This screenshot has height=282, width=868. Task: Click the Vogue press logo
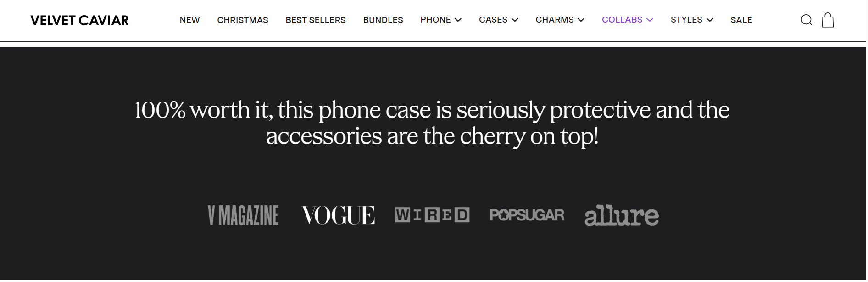click(337, 215)
